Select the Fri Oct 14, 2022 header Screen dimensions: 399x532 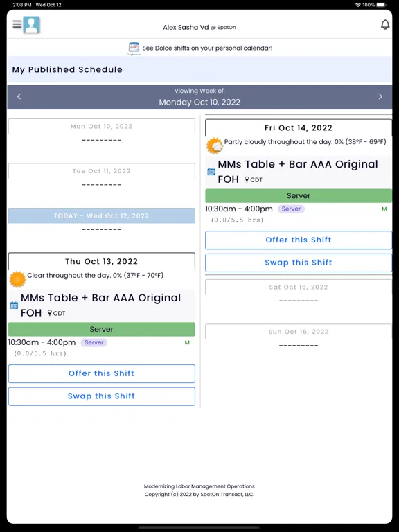click(299, 128)
